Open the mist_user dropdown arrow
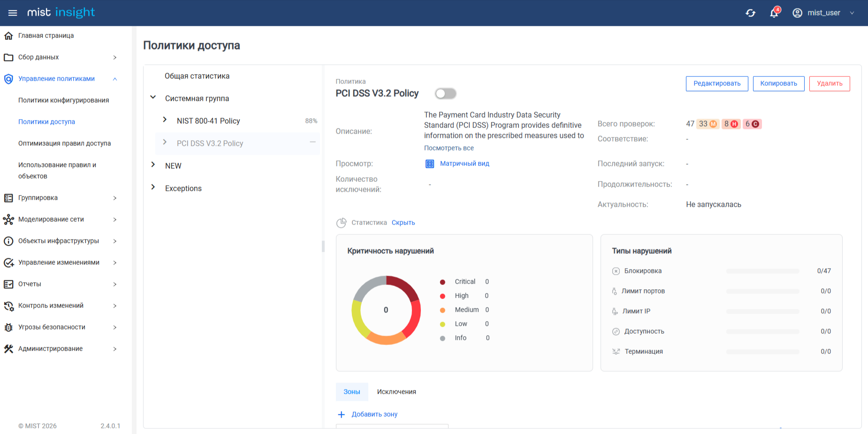The width and height of the screenshot is (868, 434). pos(852,13)
